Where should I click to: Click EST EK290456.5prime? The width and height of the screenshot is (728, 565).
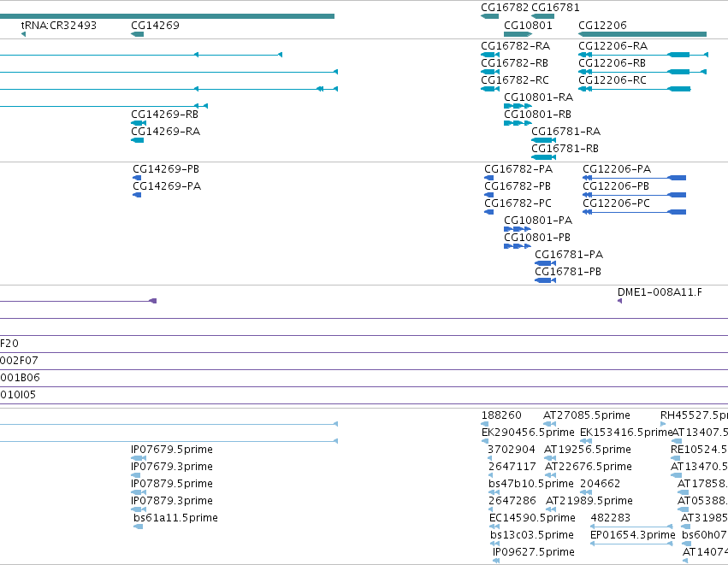point(528,433)
